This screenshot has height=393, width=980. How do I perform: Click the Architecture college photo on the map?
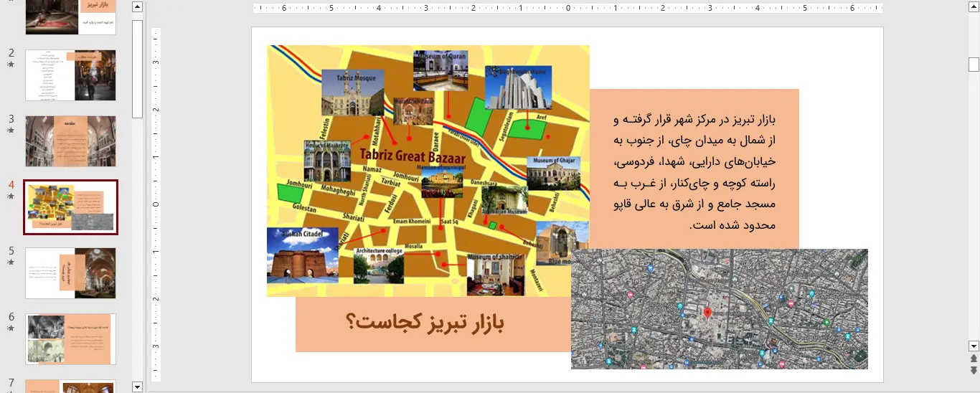379,265
